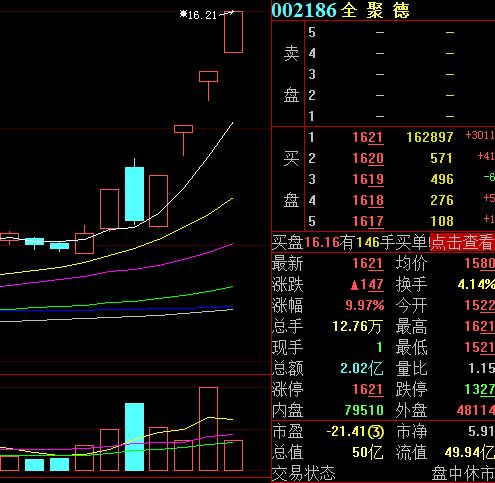Select buy level 2 price 1620

pos(368,158)
